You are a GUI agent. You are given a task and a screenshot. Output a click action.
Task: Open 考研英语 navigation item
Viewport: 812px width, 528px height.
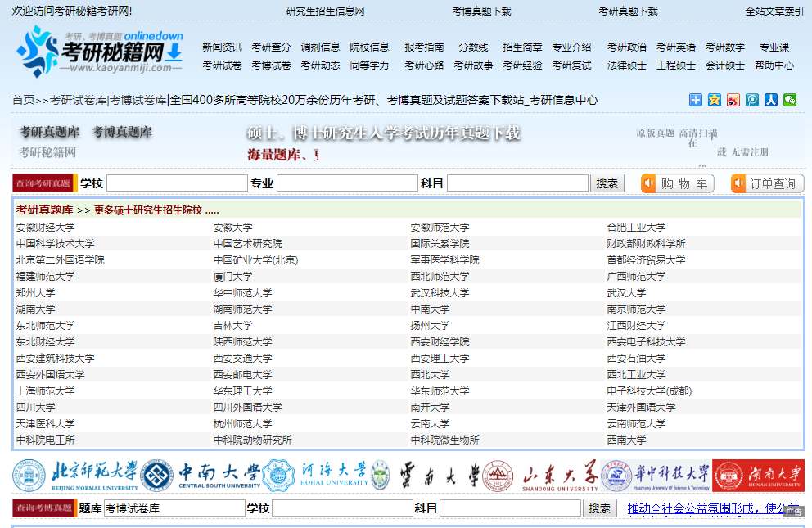coord(676,47)
